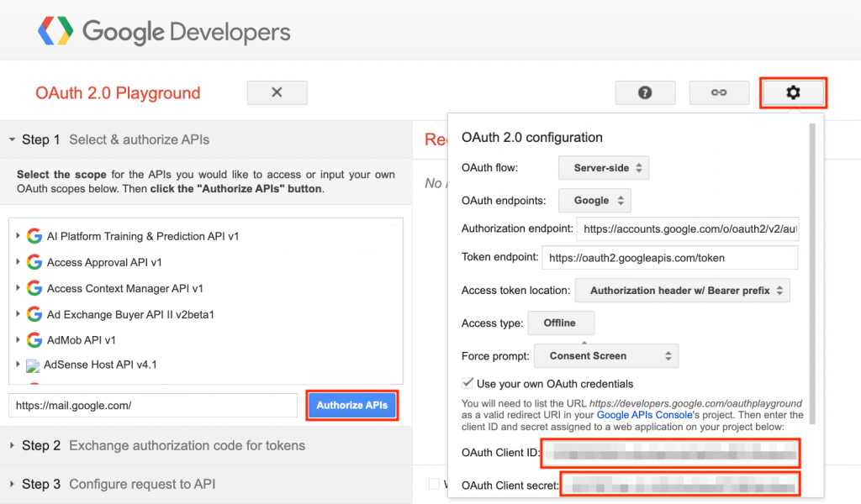Expand AdMob API v1 scopes
This screenshot has width=861, height=504.
pyautogui.click(x=18, y=339)
